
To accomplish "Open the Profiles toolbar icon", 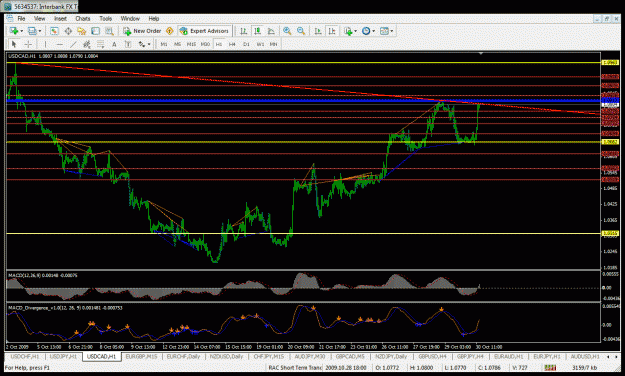I will coord(32,31).
